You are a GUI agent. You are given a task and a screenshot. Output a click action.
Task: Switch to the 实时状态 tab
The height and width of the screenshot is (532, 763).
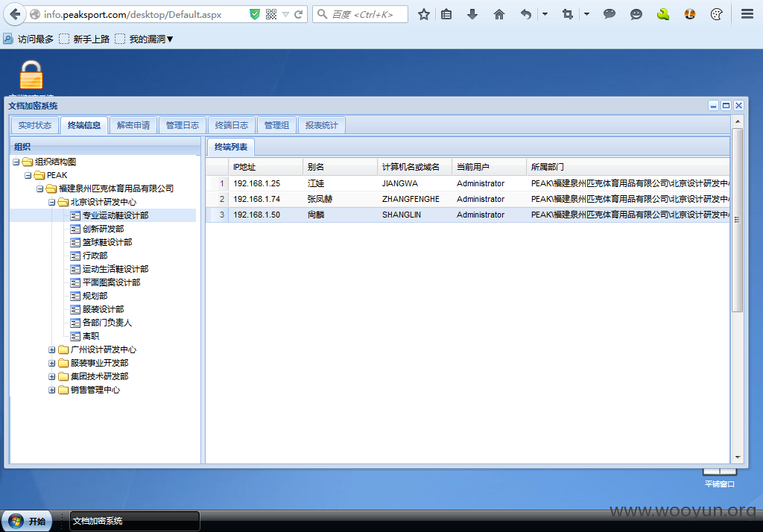point(34,126)
